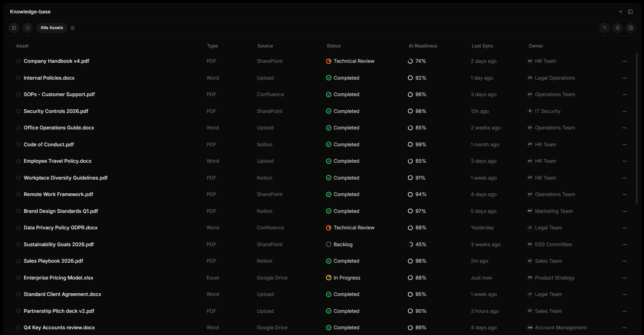
Task: Expand the Technical Review status of Data Privacy Policy
Action: (x=350, y=228)
